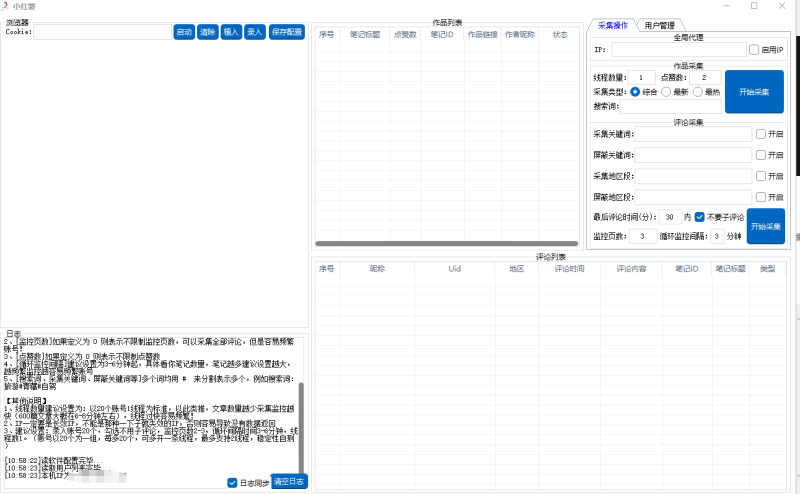Enable the 启用IP checkbox
The width and height of the screenshot is (800, 494).
[754, 50]
